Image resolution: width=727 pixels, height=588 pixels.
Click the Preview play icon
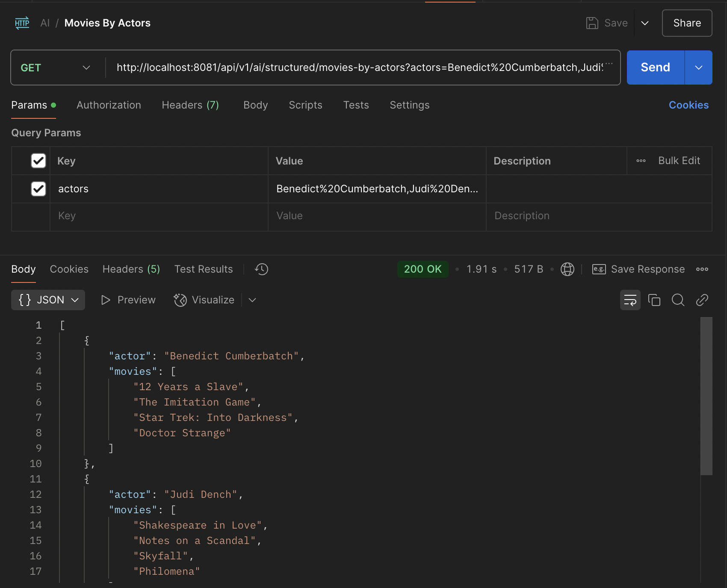pos(106,300)
